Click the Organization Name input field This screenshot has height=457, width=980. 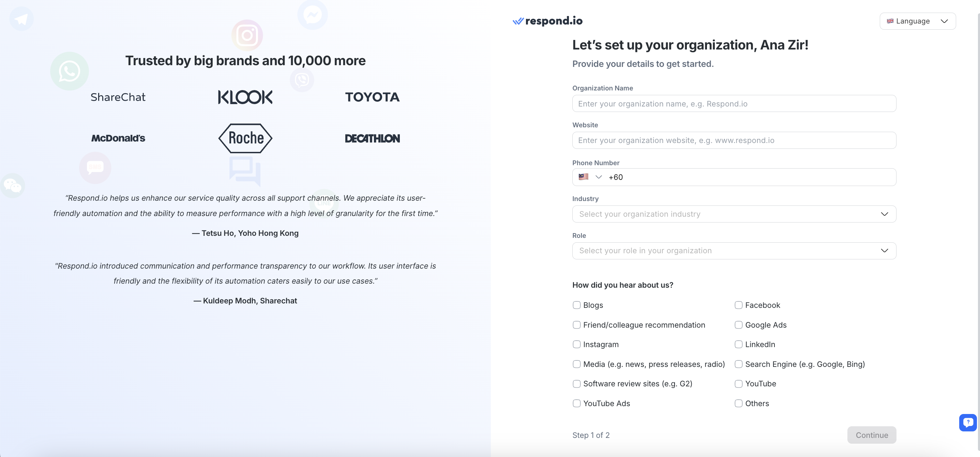(x=734, y=104)
